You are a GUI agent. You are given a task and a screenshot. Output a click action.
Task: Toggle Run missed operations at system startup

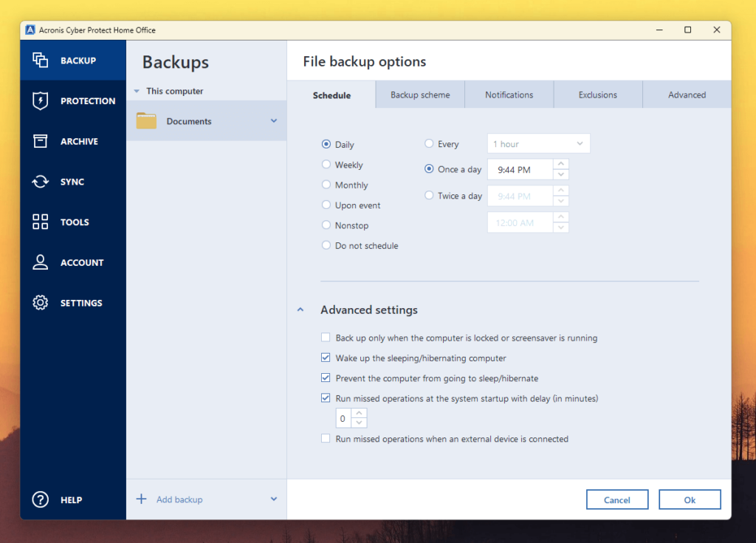tap(326, 398)
